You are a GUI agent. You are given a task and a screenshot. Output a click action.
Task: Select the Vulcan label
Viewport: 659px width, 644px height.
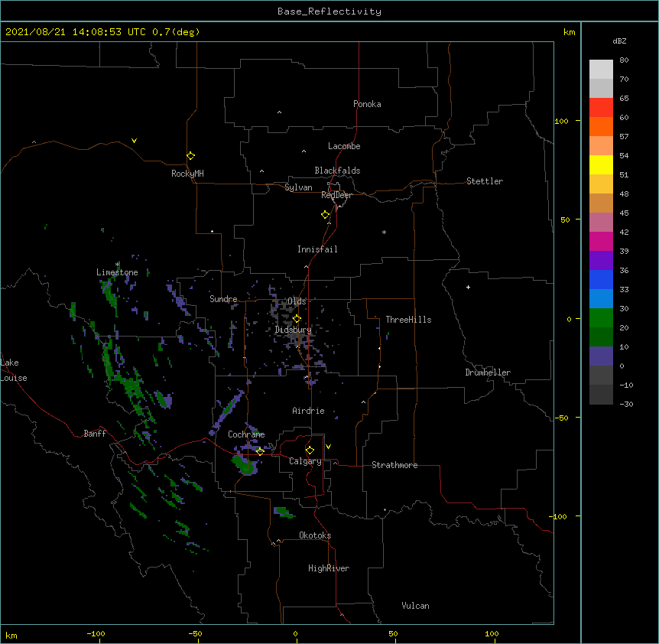[x=415, y=606]
